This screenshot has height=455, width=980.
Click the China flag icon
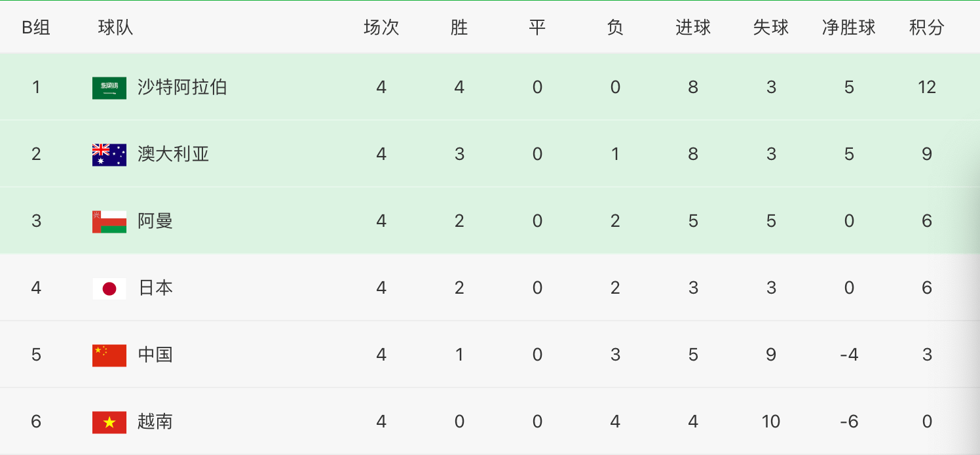[109, 355]
